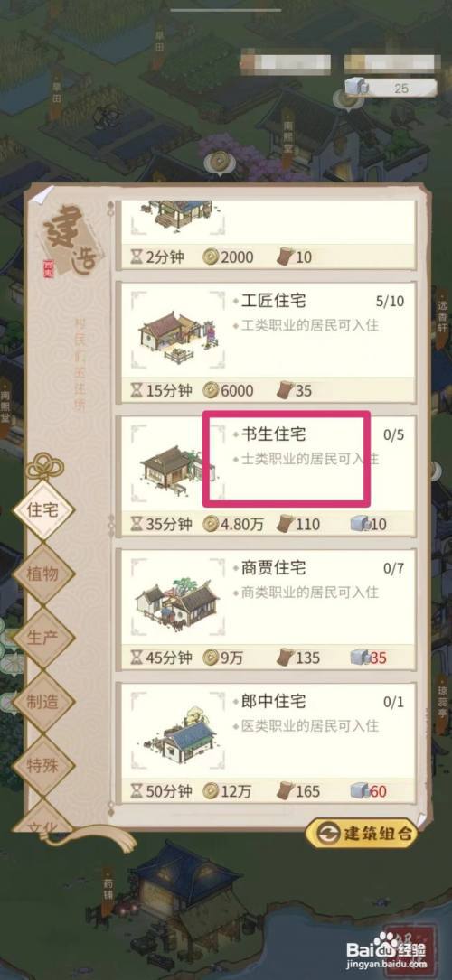This screenshot has width=452, height=980.
Task: Tap the stone resource counter showing 25
Action: point(391,89)
